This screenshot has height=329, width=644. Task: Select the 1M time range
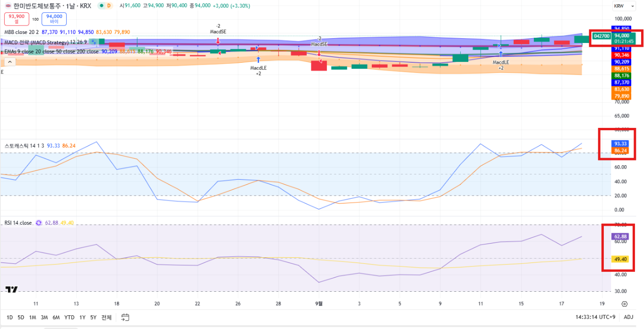[32, 317]
